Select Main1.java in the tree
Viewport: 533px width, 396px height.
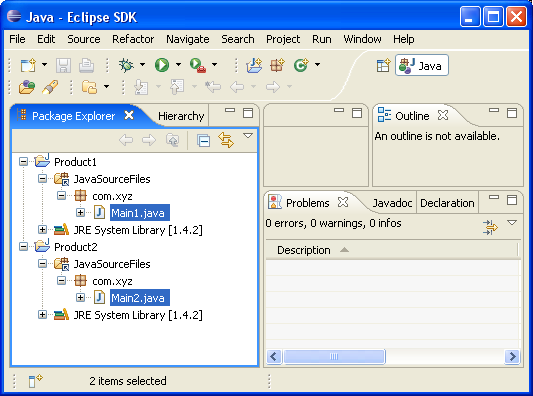(140, 213)
